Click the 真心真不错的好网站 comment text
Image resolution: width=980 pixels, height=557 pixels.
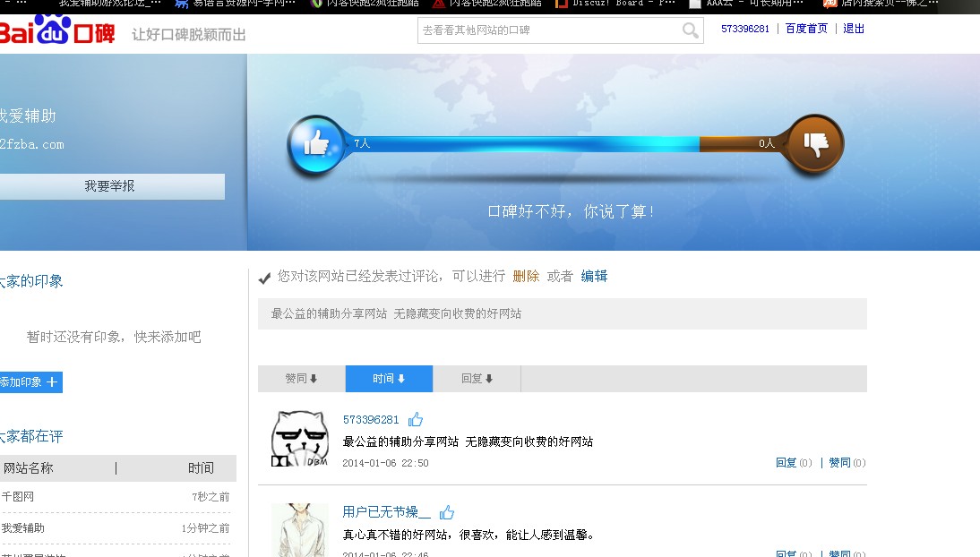coord(469,536)
